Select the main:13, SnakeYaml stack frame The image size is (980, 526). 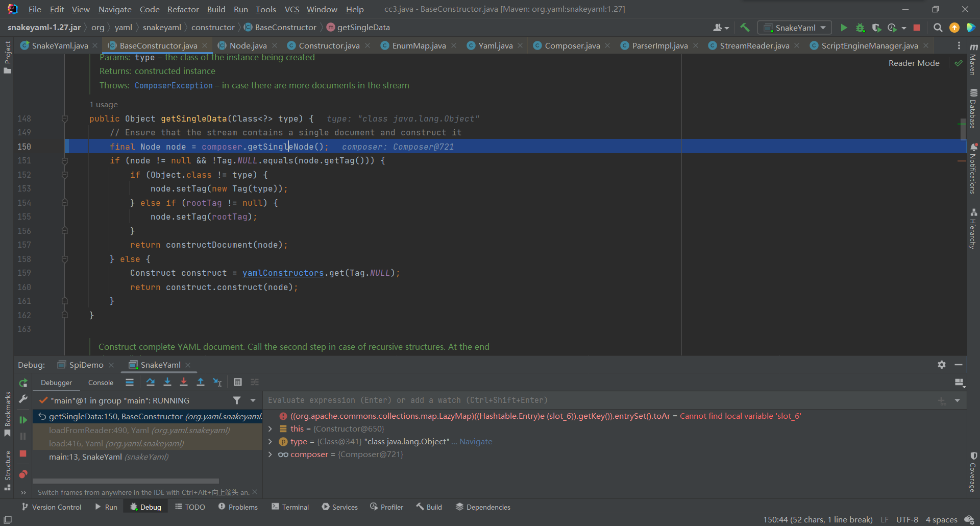coord(148,457)
